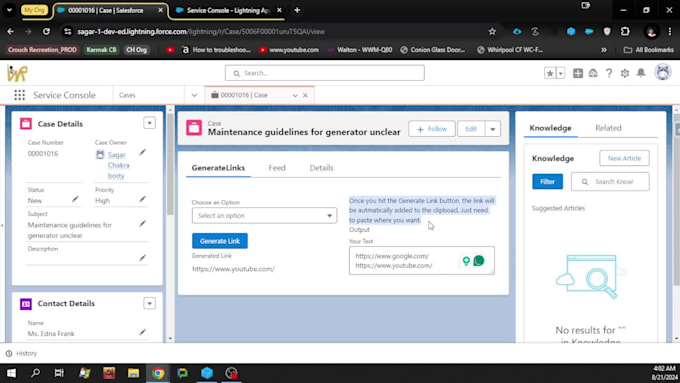Viewport: 680px width, 383px height.
Task: Open the Crouch Recreation_PROD bookmark
Action: point(42,50)
